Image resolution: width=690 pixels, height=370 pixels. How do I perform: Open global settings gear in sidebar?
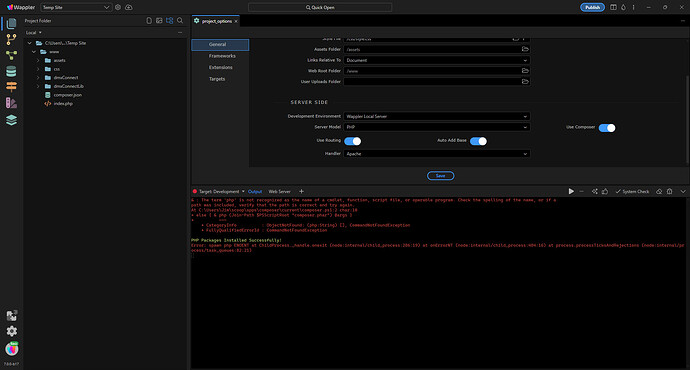[11, 331]
